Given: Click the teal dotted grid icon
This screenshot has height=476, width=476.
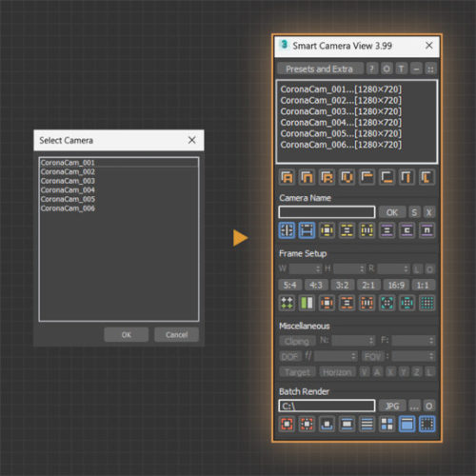Looking at the screenshot, I should pos(427,303).
